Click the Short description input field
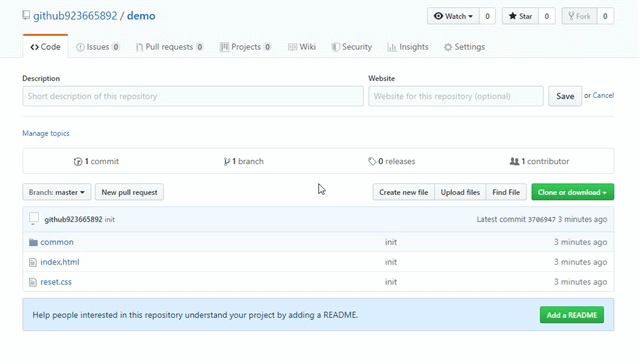This screenshot has width=640, height=364. pos(193,96)
